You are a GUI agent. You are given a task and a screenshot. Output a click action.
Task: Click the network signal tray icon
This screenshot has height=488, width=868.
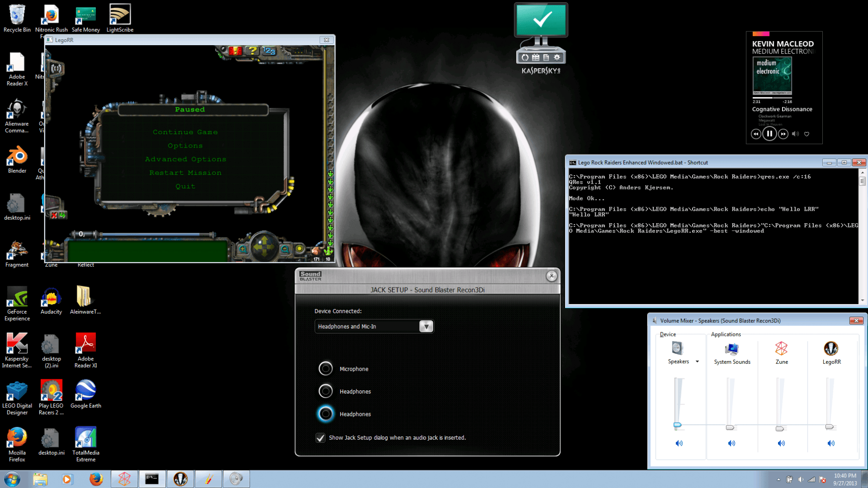click(x=811, y=479)
